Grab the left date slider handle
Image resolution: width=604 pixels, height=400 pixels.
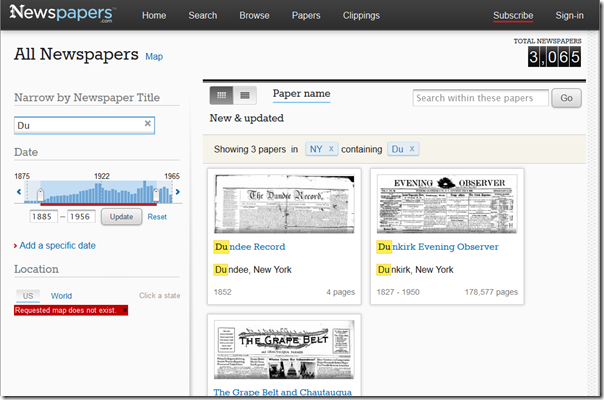click(x=40, y=195)
